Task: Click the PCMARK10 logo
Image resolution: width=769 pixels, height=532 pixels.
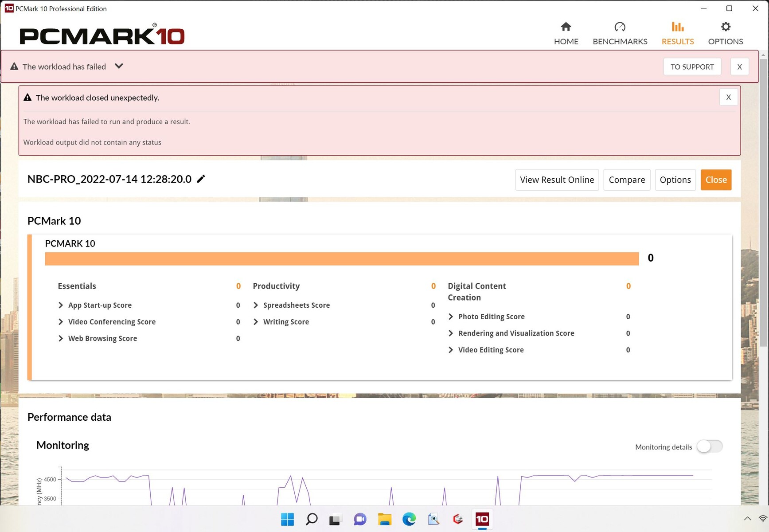Action: (x=102, y=34)
